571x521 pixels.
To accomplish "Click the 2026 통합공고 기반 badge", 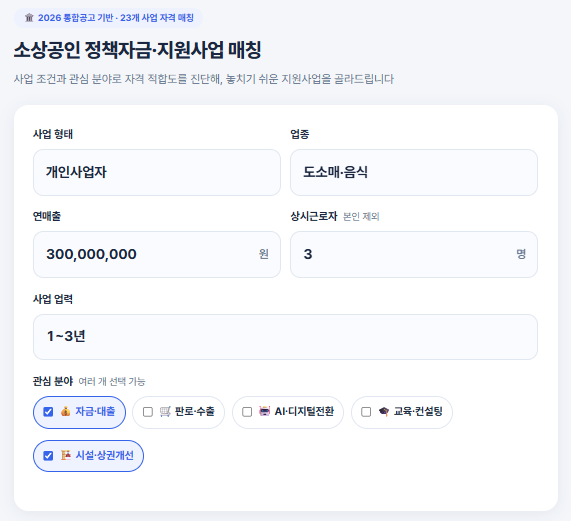I will (x=109, y=18).
